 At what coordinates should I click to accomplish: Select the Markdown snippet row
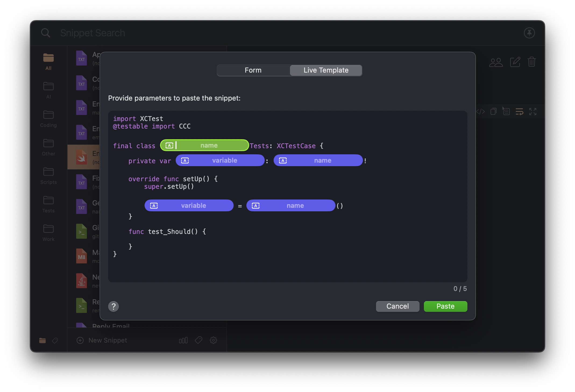(x=84, y=256)
